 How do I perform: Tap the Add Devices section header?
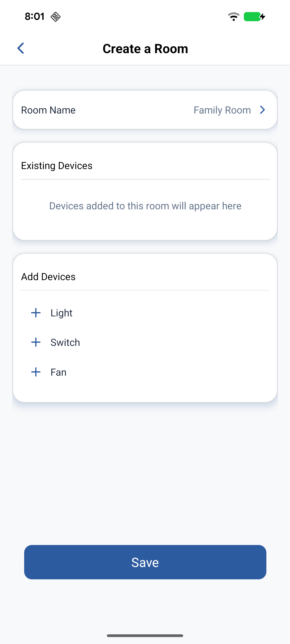[x=48, y=277]
